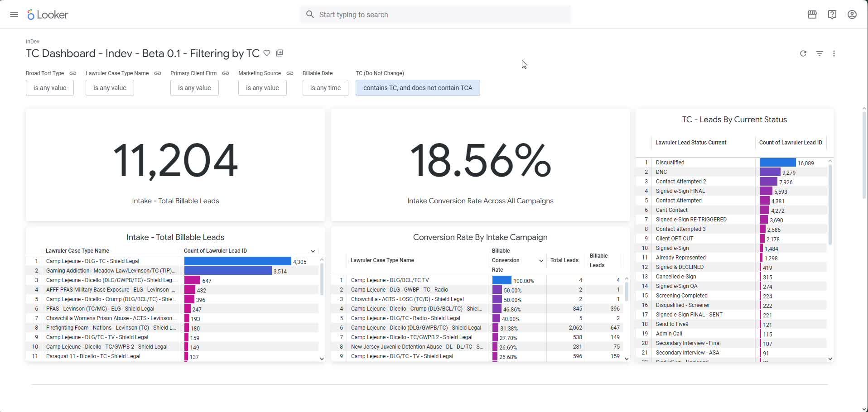
Task: Open Broad Tort Type filter value
Action: point(50,88)
